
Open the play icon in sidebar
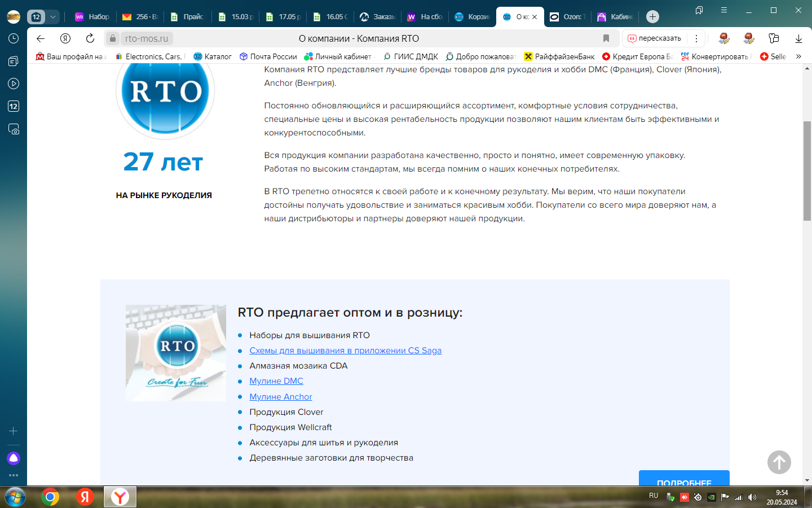tap(14, 84)
